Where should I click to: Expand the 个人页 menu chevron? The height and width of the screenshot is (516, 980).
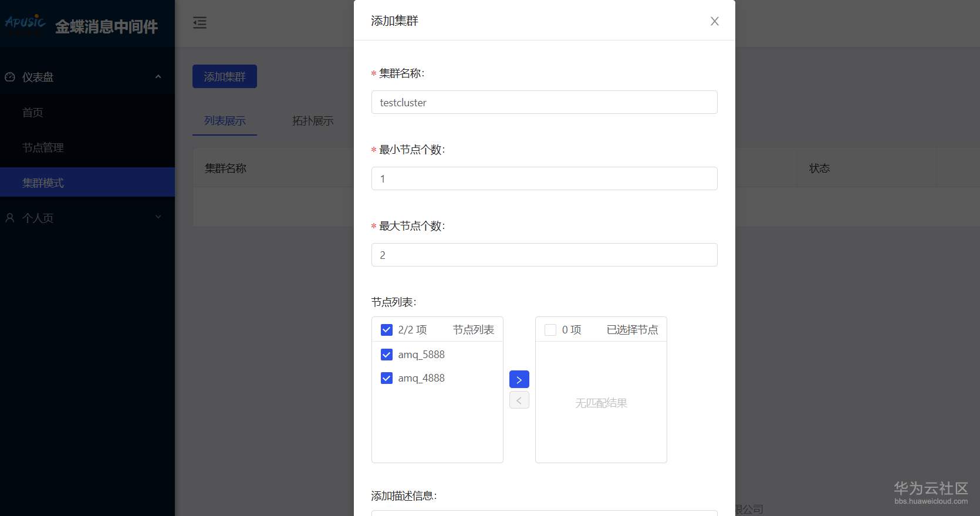[x=158, y=217]
